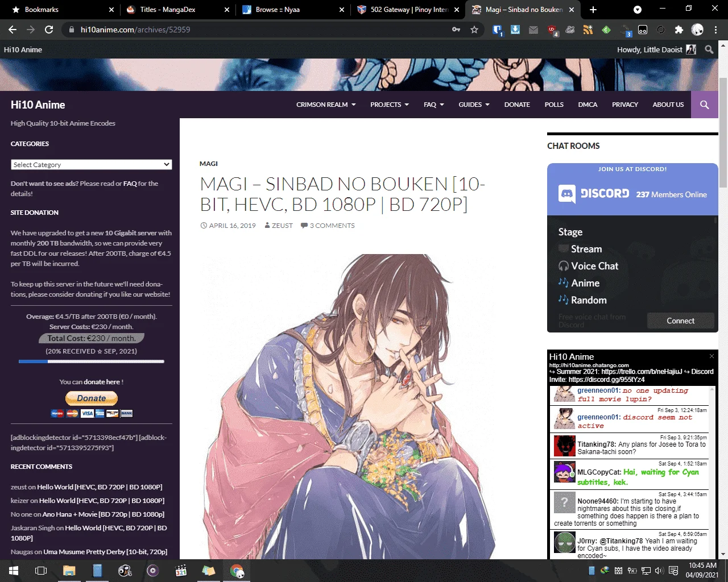Open the 3 Comments link
The height and width of the screenshot is (582, 728).
[332, 226]
